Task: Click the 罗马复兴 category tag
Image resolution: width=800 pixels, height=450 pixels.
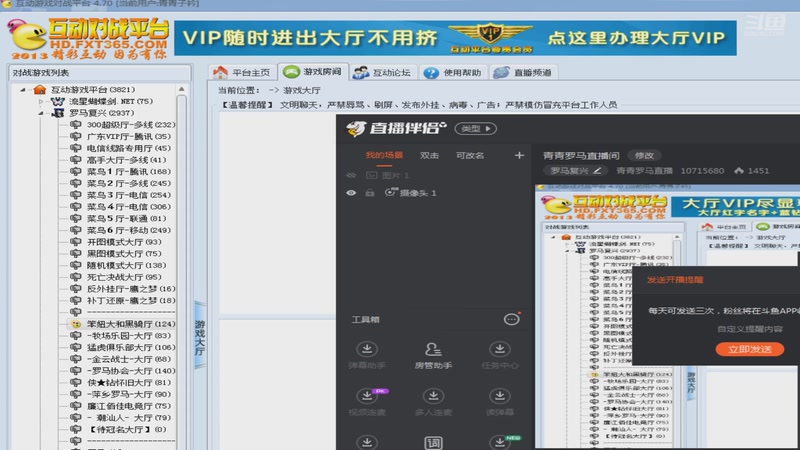Action: (x=576, y=170)
